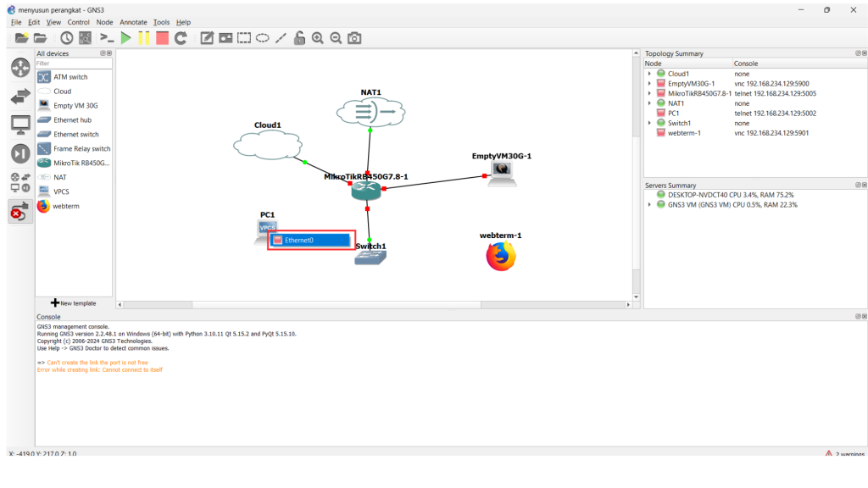Click the take screenshot camera icon
Screen dimensions: 868x488
point(354,38)
